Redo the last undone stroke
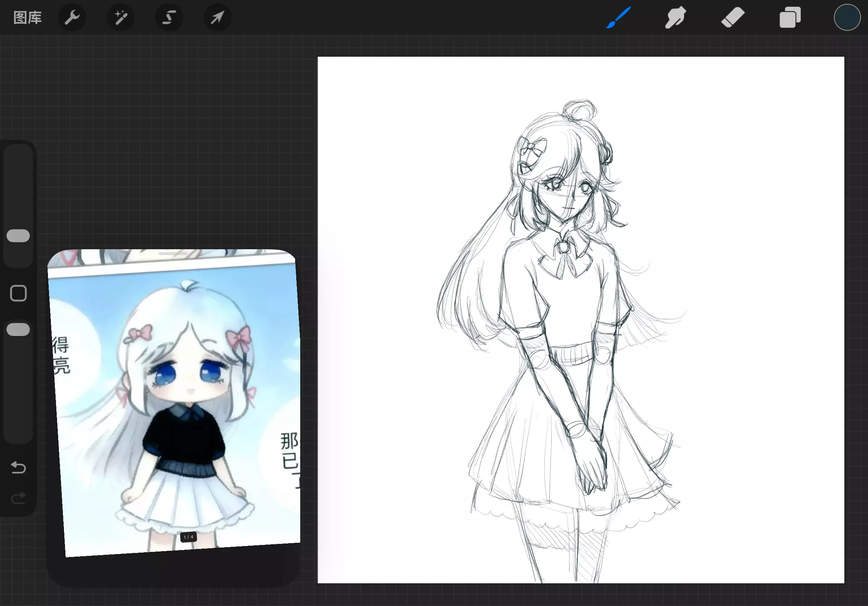Screen dimensions: 868x606 18,498
